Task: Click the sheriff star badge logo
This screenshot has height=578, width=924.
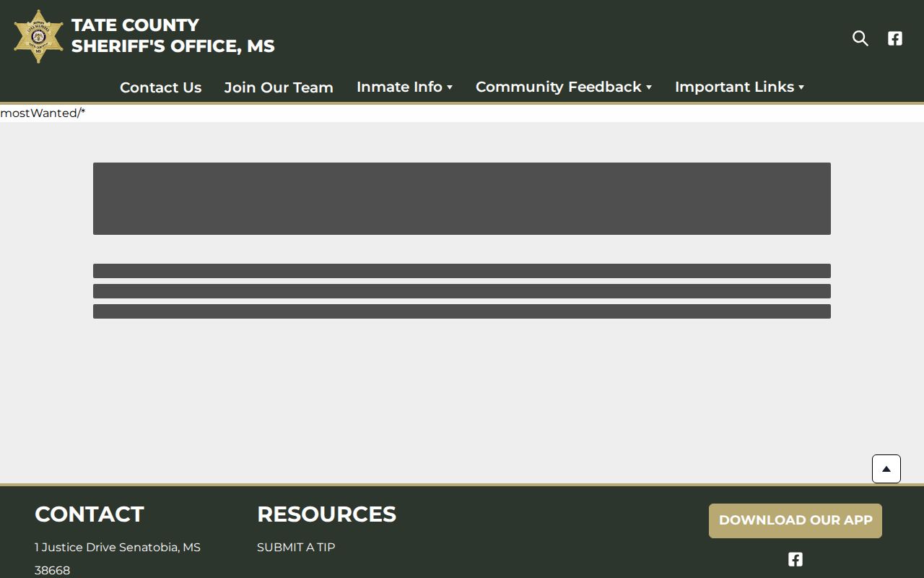Action: coord(39,36)
